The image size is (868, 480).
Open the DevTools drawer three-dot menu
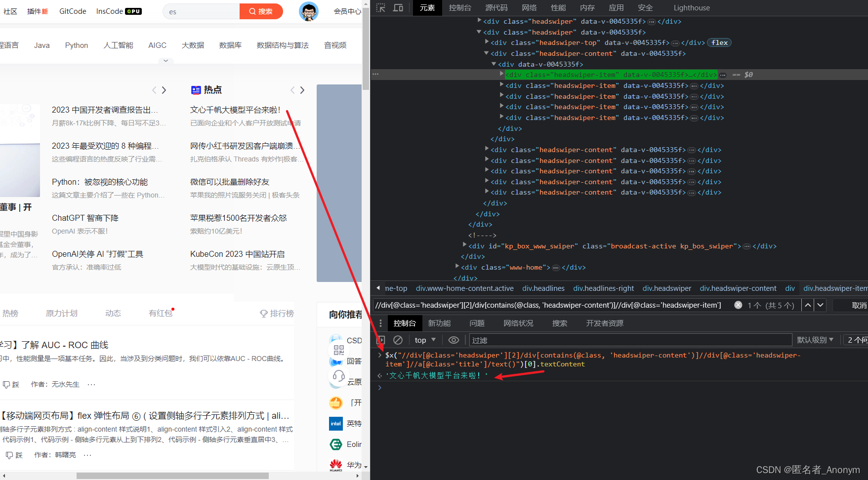tap(380, 323)
